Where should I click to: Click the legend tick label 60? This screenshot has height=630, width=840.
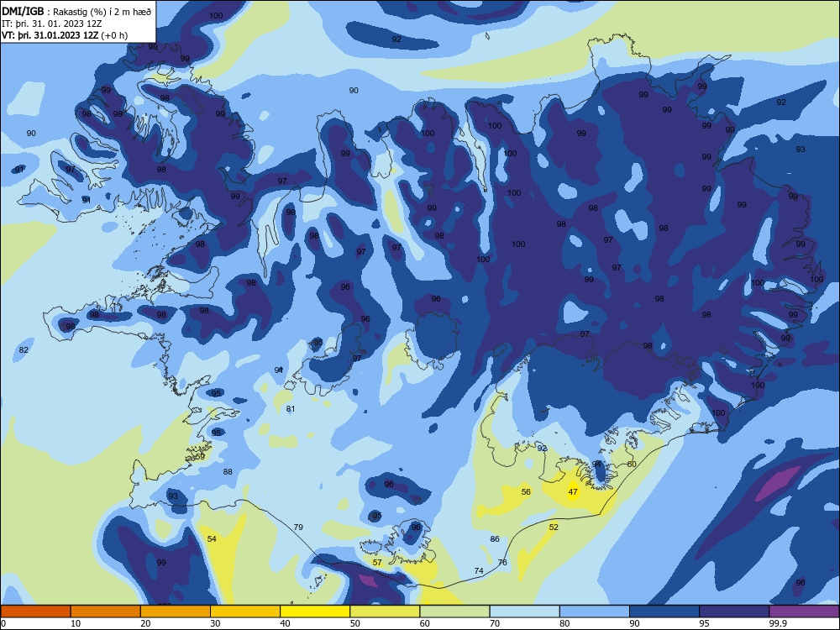point(425,623)
